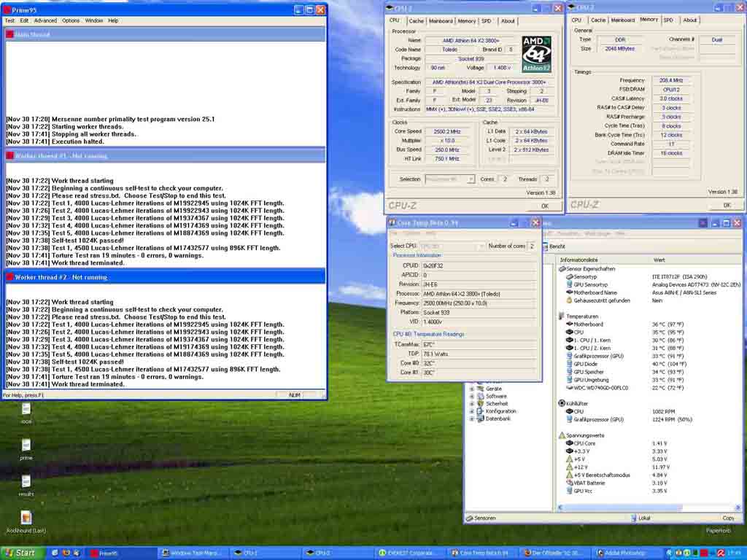This screenshot has width=747, height=560.
Task: Click the Motherboard Name row icon
Action: point(569,292)
